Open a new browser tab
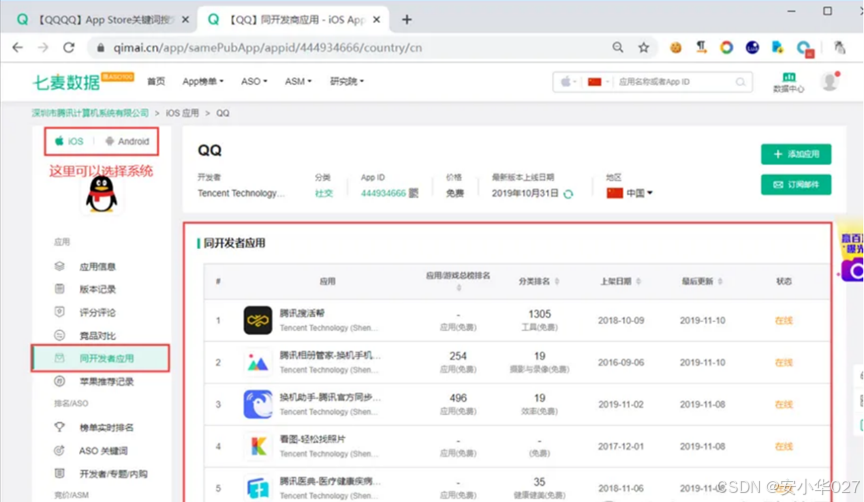Image resolution: width=864 pixels, height=502 pixels. tap(407, 20)
